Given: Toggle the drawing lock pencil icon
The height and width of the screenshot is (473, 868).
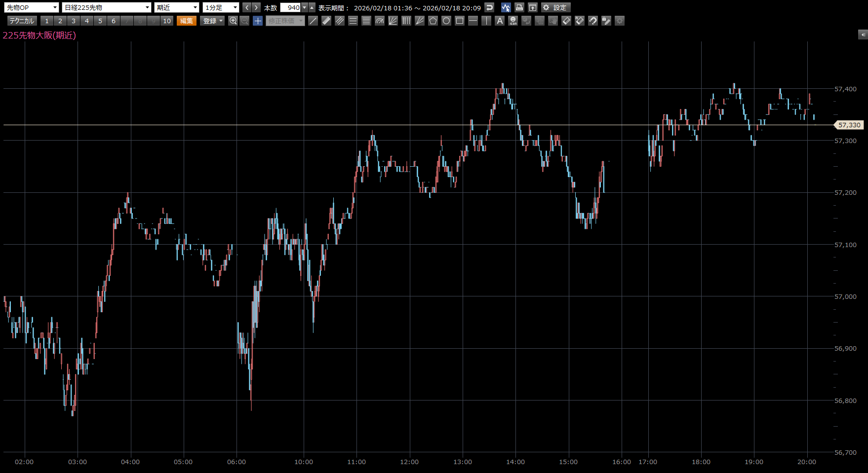Looking at the screenshot, I should tap(606, 21).
